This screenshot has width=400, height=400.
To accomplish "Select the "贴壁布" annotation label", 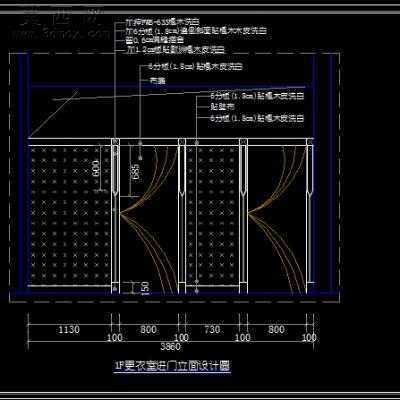I will tap(223, 107).
